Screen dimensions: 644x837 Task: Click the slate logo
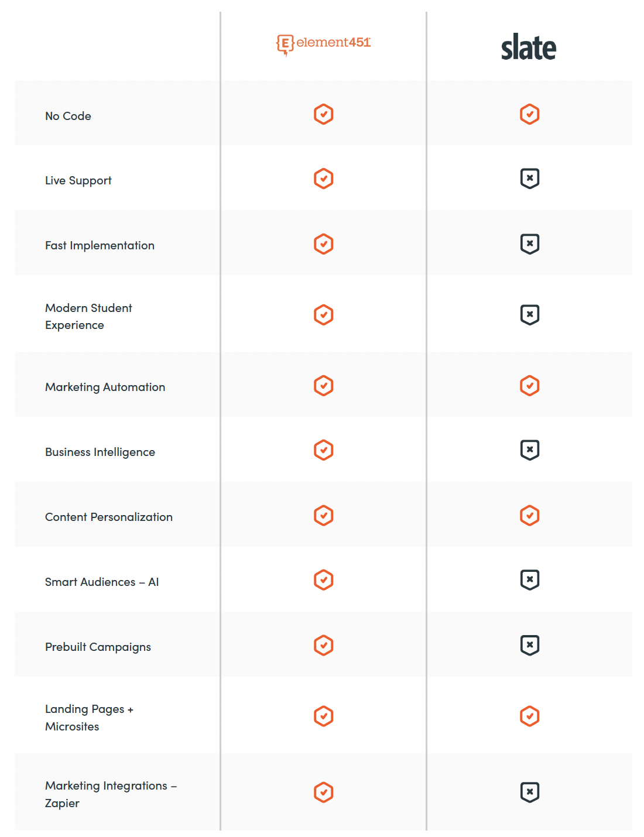529,47
